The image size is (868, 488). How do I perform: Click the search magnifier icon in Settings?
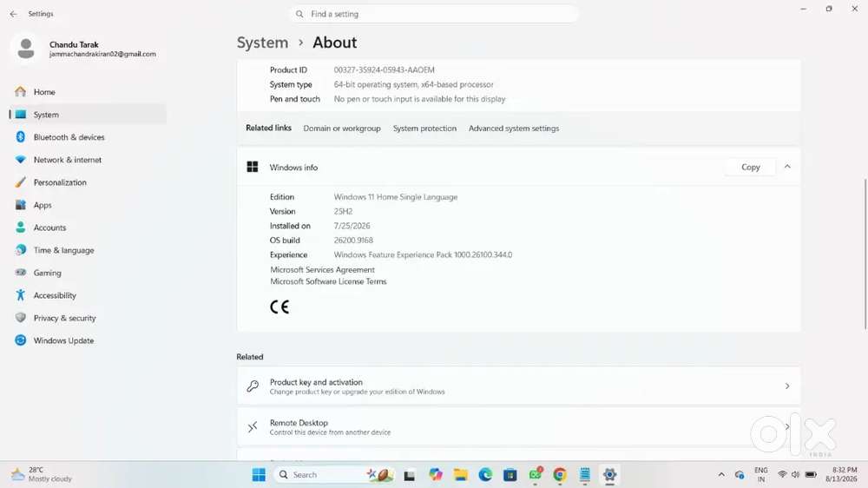coord(299,14)
